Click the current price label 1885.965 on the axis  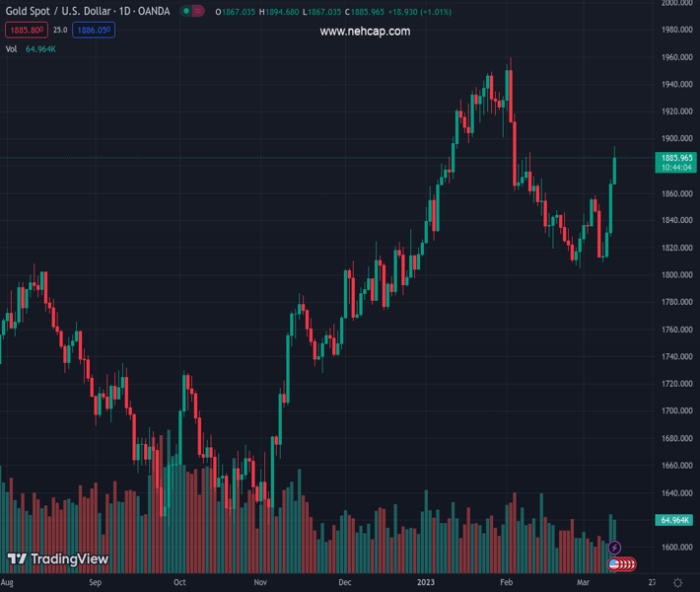point(676,158)
